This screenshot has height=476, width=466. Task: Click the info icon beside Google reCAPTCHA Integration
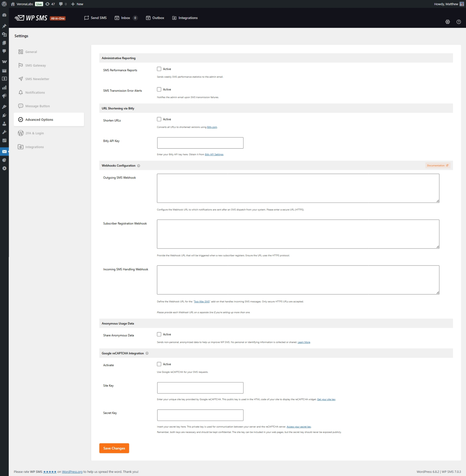(x=147, y=353)
